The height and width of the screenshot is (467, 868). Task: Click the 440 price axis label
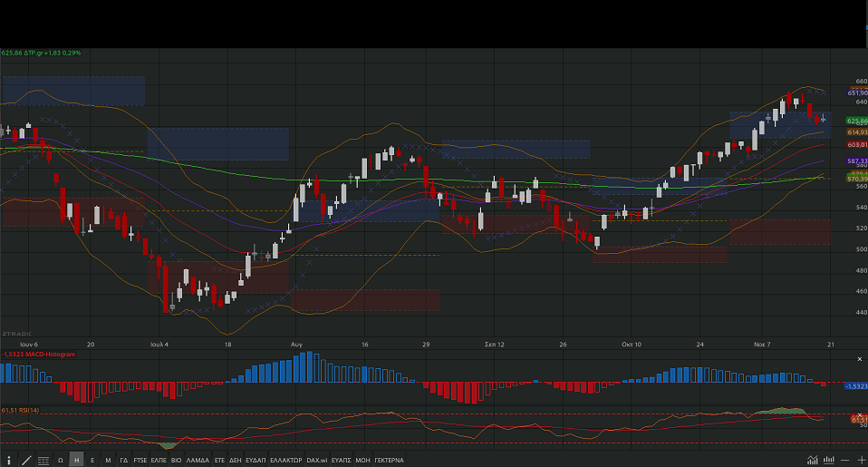[x=862, y=313]
